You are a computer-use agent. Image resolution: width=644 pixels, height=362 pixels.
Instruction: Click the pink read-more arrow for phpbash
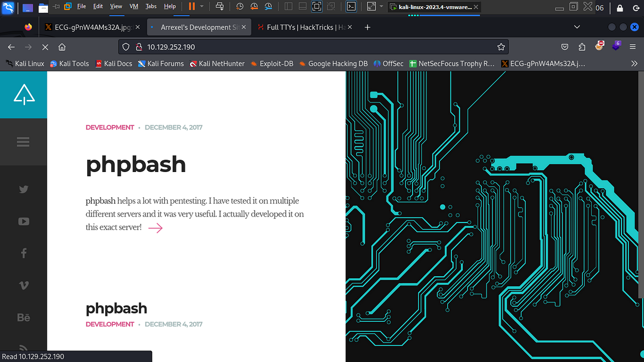[156, 228]
